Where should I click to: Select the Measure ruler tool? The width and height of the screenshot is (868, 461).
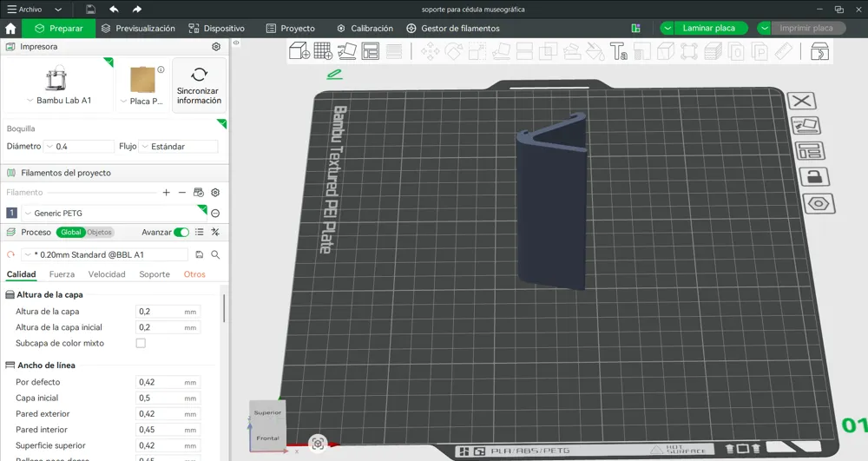[783, 51]
